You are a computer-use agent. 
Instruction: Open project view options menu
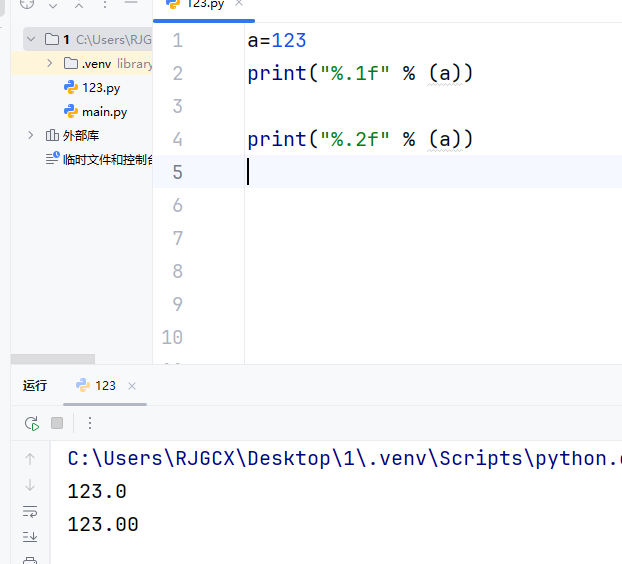tap(105, 4)
